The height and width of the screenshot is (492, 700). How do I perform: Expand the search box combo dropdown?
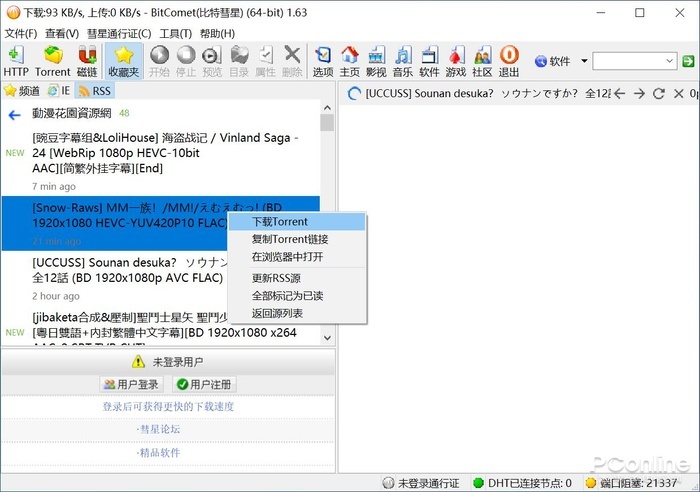[669, 61]
